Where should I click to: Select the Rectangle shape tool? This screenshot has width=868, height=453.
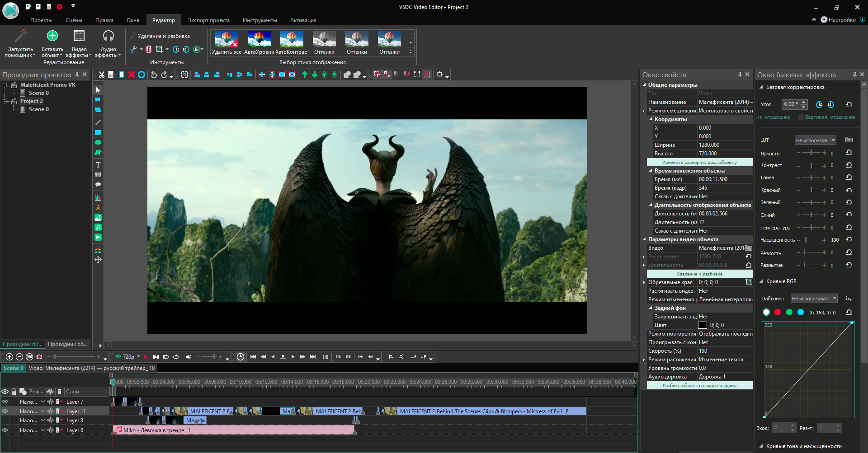click(98, 132)
